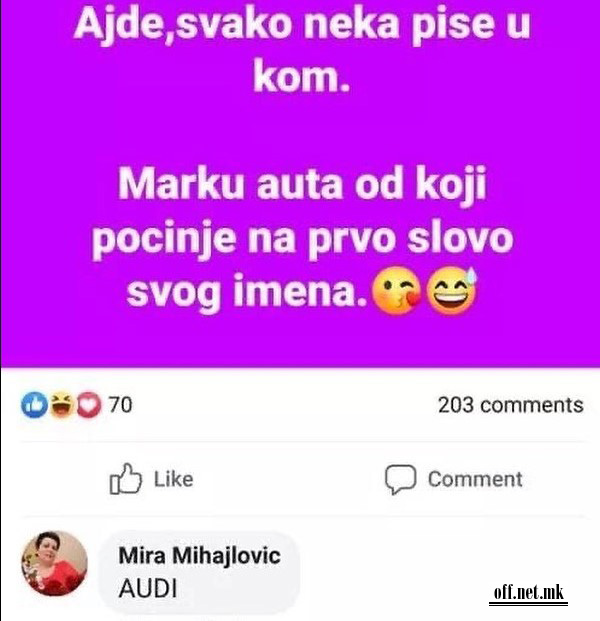The image size is (600, 621).
Task: Open the 203 comments link
Action: 510,405
